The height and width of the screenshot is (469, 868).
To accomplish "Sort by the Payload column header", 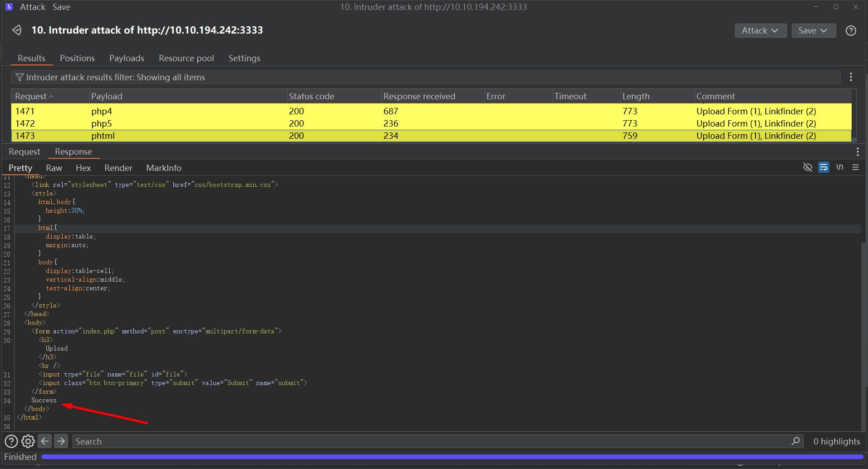I will [x=188, y=96].
